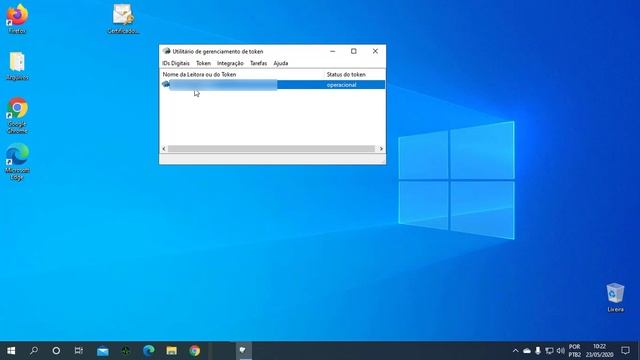Open the Tarefas menu
This screenshot has width=640, height=360.
point(258,63)
